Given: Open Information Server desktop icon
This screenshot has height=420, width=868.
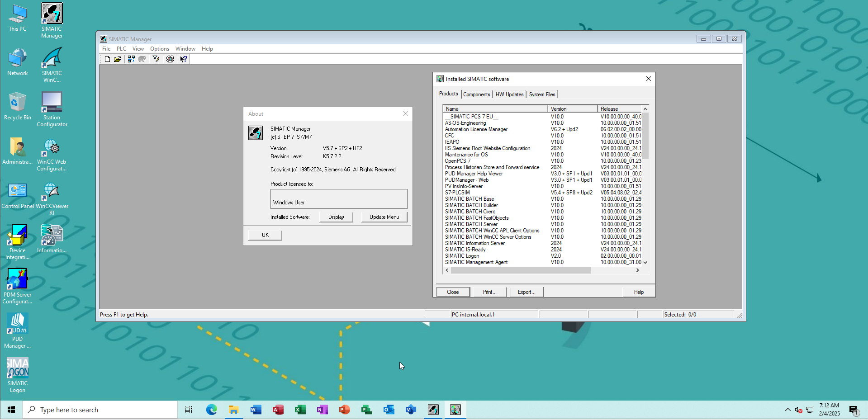Looking at the screenshot, I should 52,239.
